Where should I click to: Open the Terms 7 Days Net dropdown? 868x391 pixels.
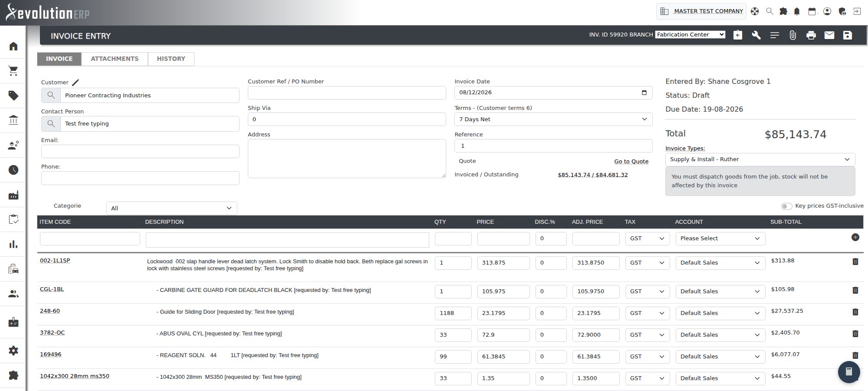(553, 119)
